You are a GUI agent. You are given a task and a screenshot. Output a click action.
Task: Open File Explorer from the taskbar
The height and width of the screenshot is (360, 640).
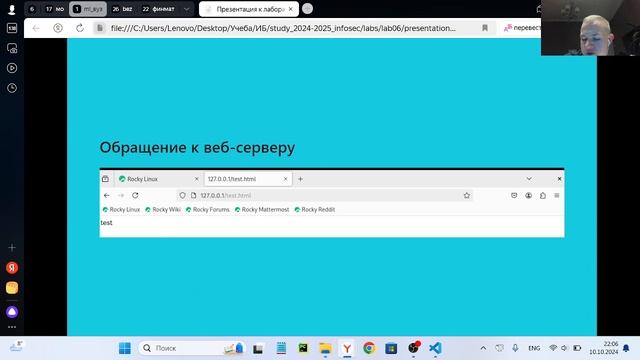pos(325,348)
